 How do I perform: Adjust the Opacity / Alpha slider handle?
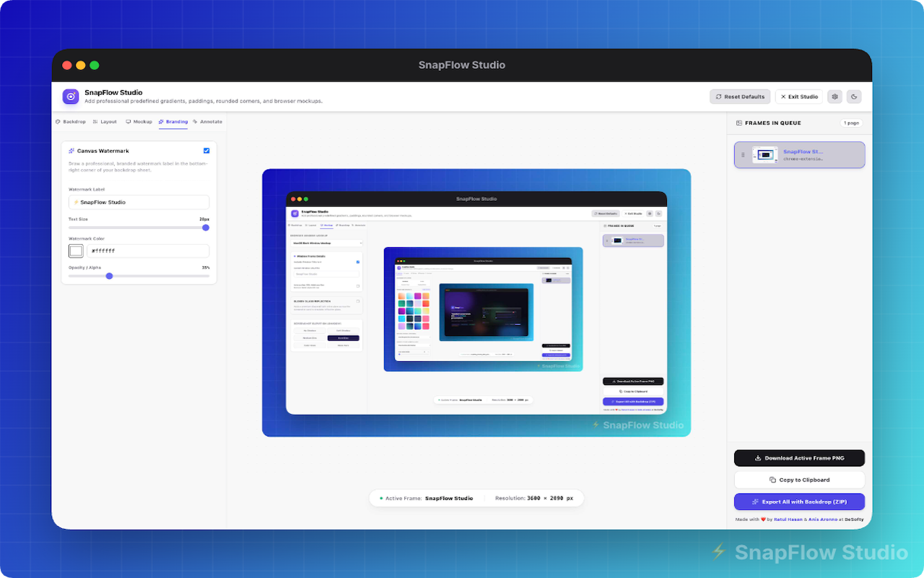click(x=109, y=275)
